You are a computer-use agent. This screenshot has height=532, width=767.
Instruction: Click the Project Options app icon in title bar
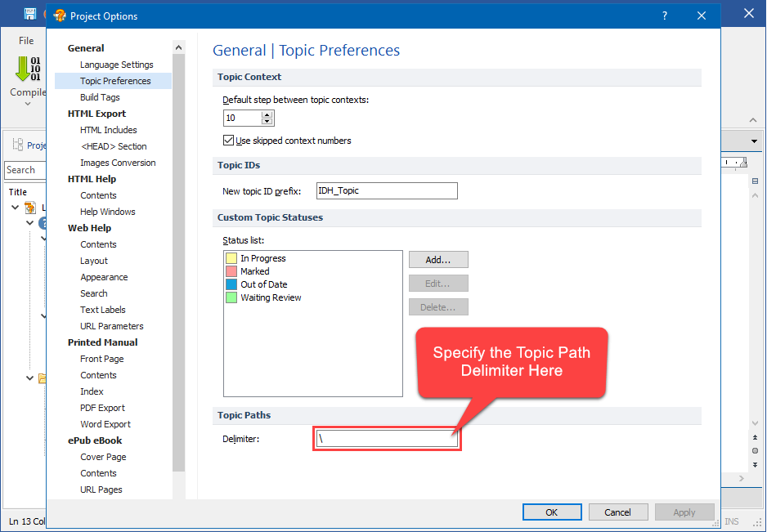point(60,16)
